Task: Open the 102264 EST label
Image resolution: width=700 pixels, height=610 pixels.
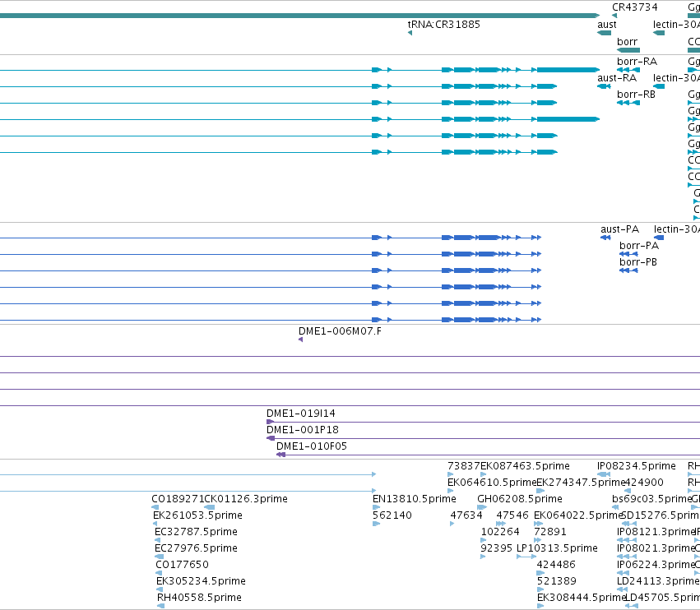Action: pos(500,531)
